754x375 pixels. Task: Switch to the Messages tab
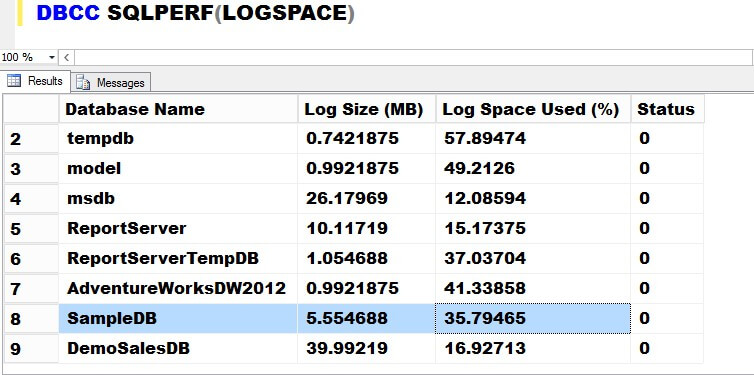[x=111, y=83]
